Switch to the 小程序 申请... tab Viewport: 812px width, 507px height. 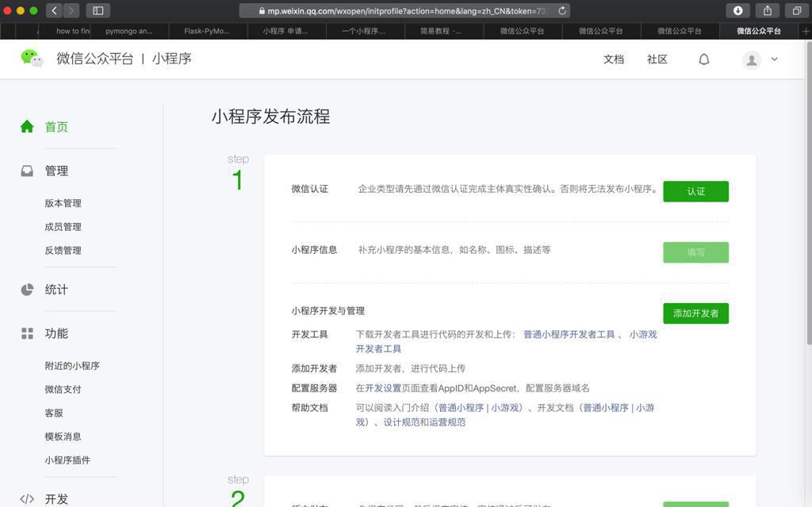(285, 31)
